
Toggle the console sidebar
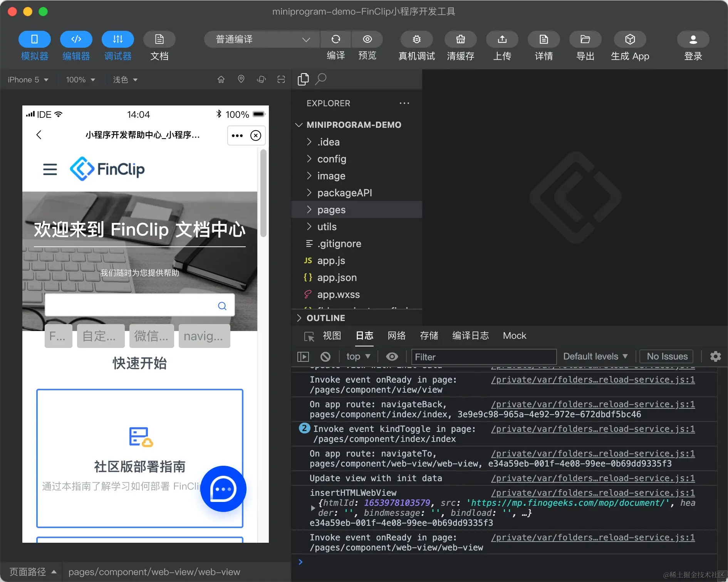pyautogui.click(x=303, y=357)
